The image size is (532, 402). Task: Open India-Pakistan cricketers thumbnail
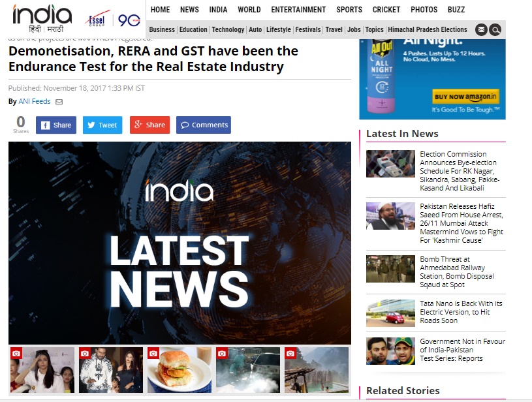pyautogui.click(x=390, y=351)
